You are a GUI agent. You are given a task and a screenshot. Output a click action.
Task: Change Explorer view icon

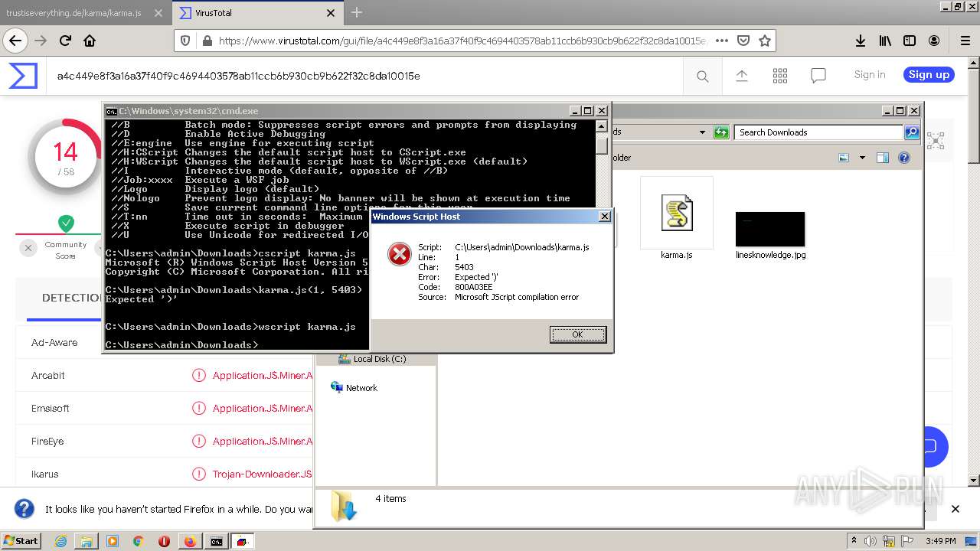(844, 158)
